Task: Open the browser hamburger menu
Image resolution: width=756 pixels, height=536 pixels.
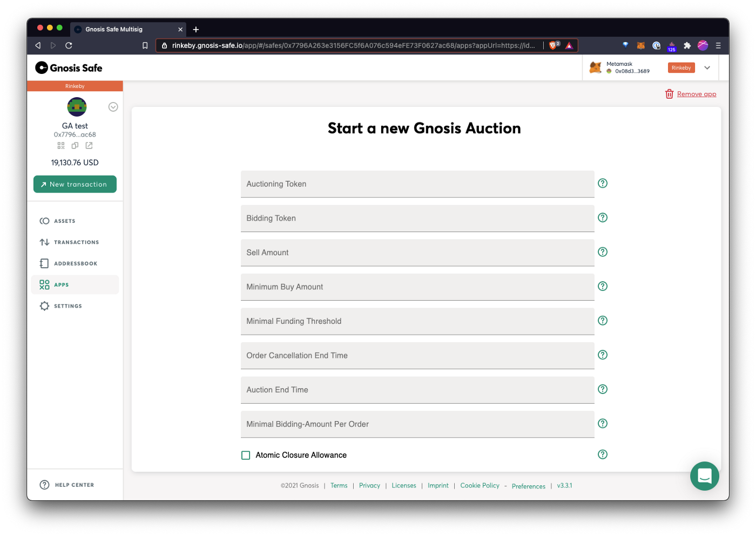Action: tap(719, 45)
